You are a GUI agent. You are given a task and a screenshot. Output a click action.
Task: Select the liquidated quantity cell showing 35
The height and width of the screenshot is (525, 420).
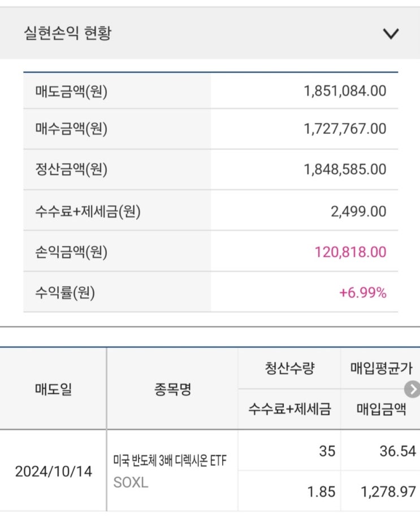pos(327,451)
